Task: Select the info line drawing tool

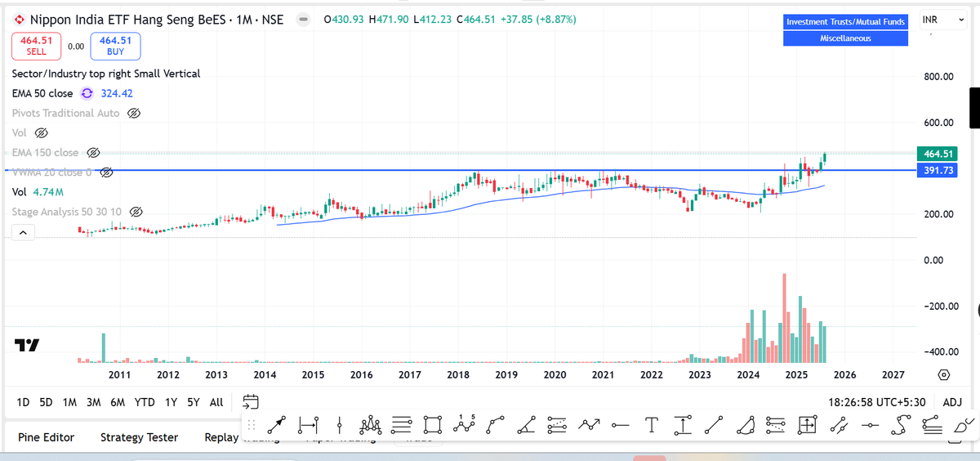Action: (309, 424)
